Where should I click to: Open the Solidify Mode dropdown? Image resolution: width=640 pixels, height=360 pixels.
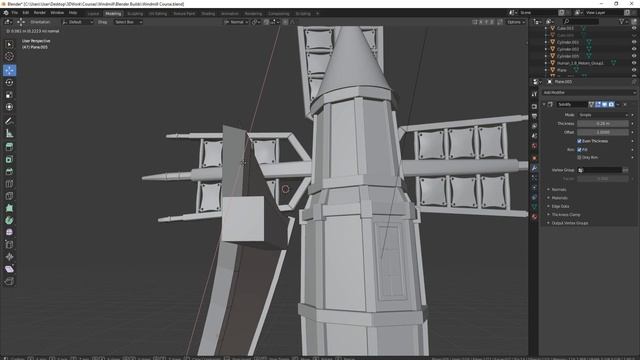pyautogui.click(x=603, y=115)
